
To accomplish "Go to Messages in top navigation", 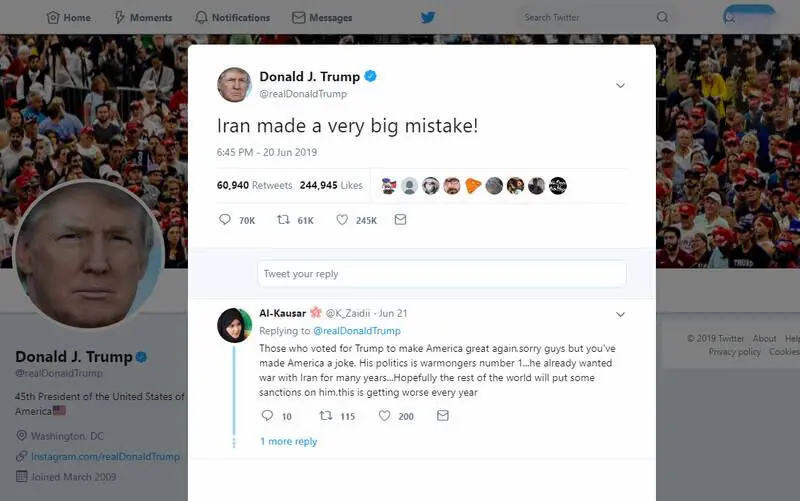I will 322,17.
